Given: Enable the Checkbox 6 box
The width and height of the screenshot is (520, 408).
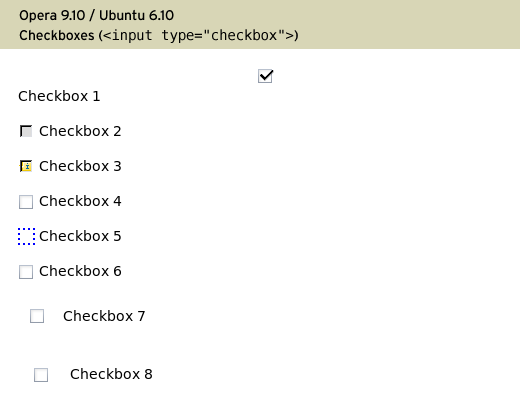Looking at the screenshot, I should click(x=26, y=272).
